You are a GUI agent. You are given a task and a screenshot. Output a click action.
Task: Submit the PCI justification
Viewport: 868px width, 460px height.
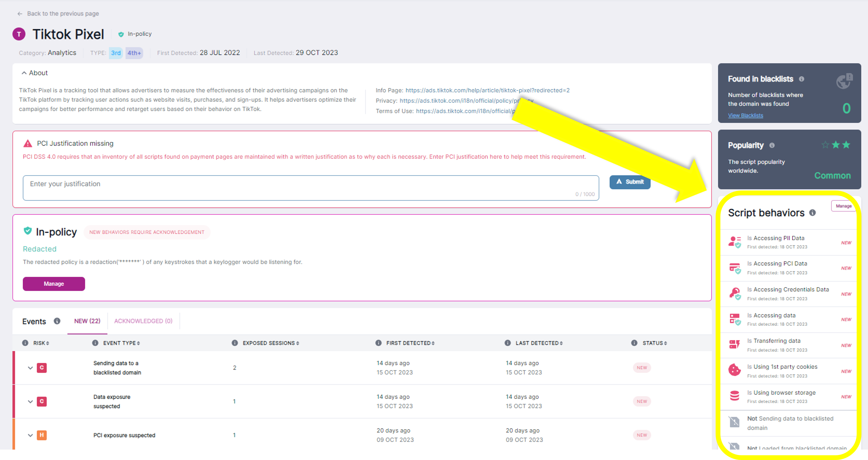point(630,182)
